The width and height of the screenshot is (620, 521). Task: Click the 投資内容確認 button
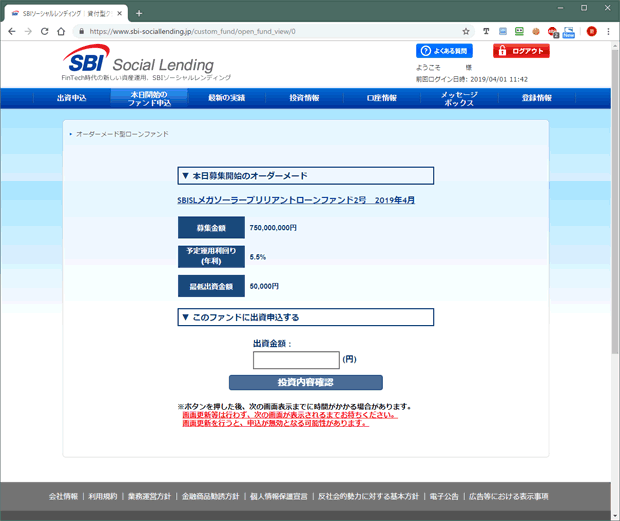[x=306, y=382]
